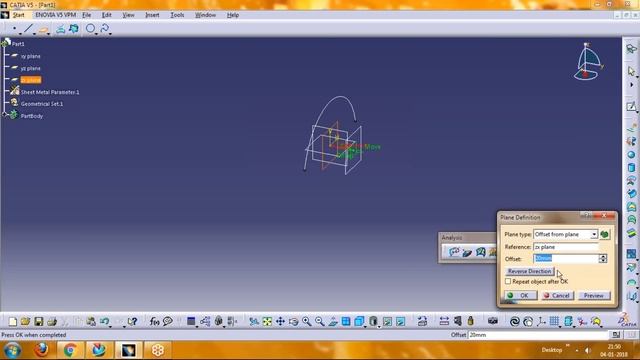Click the Spline curve tool icon
Viewport: 640px width, 360px height.
[104, 29]
